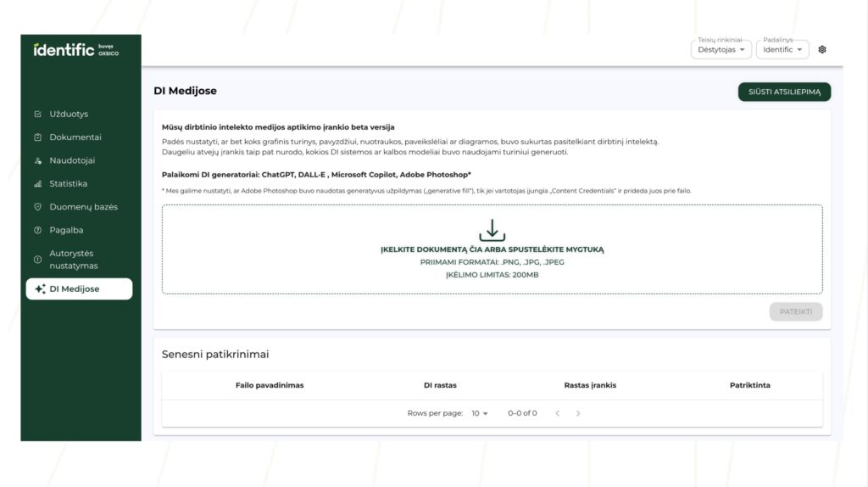Click the upload arrow icon in dropzone
Viewport: 868px width, 487px height.
tap(492, 230)
